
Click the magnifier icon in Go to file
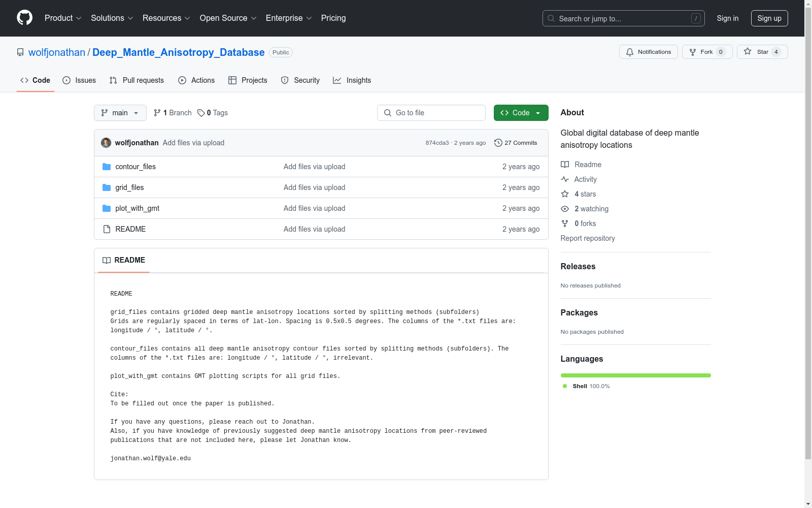click(x=388, y=113)
